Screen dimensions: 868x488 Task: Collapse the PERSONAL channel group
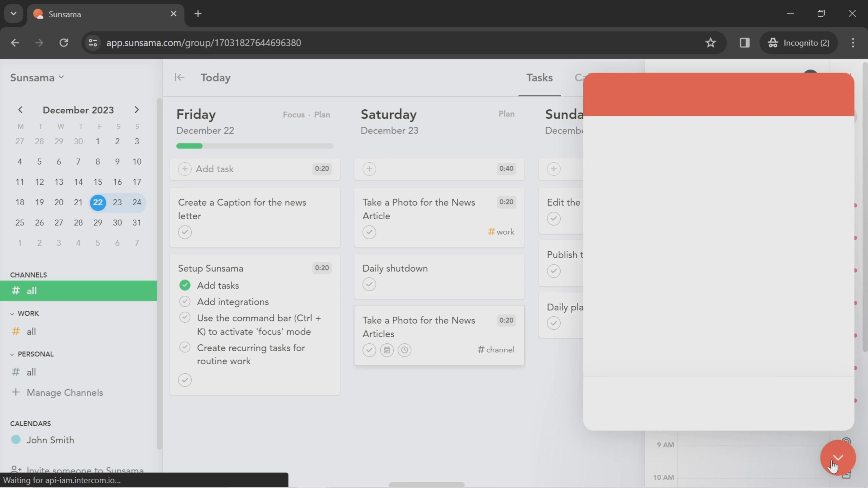click(12, 354)
